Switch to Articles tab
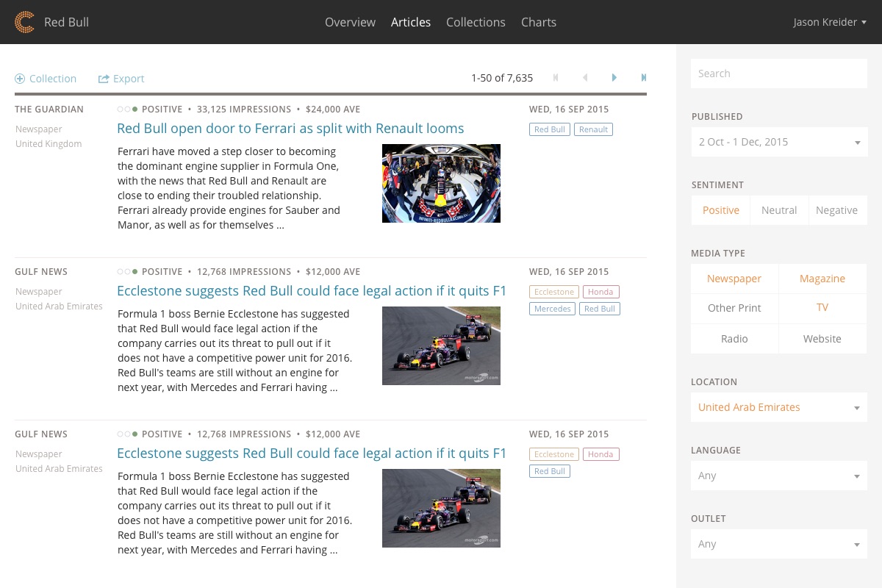The height and width of the screenshot is (588, 882). 411,22
